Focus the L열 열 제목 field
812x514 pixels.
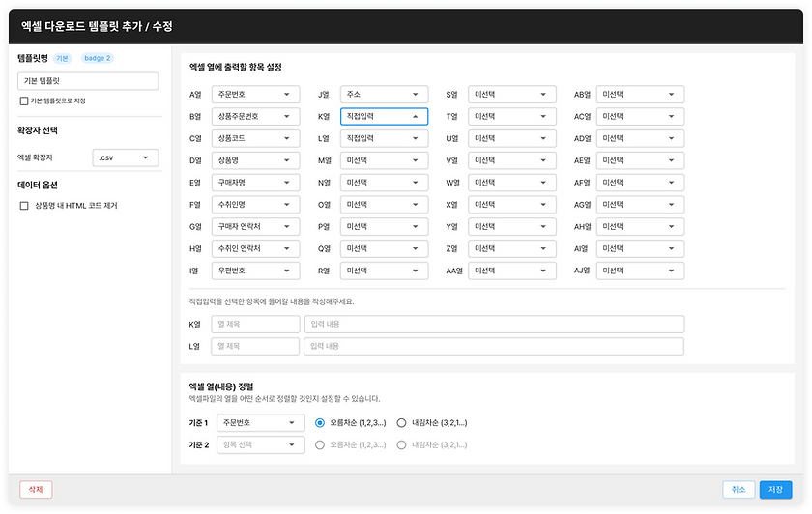255,346
